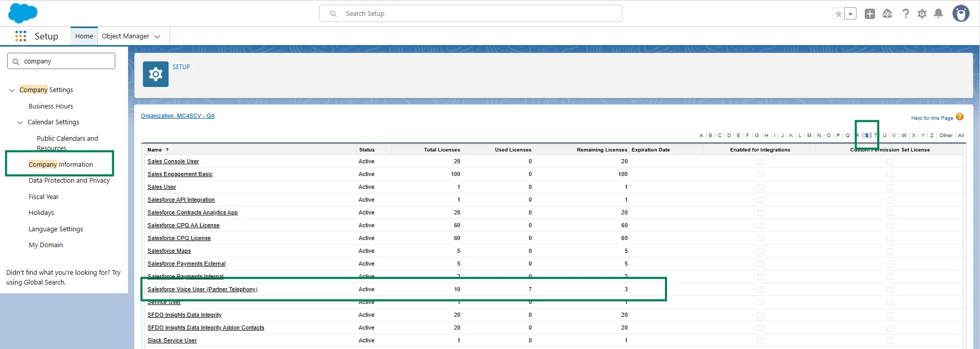Viewport: 980px width, 349px height.
Task: Sort by the Total Licenses column header
Action: 442,150
